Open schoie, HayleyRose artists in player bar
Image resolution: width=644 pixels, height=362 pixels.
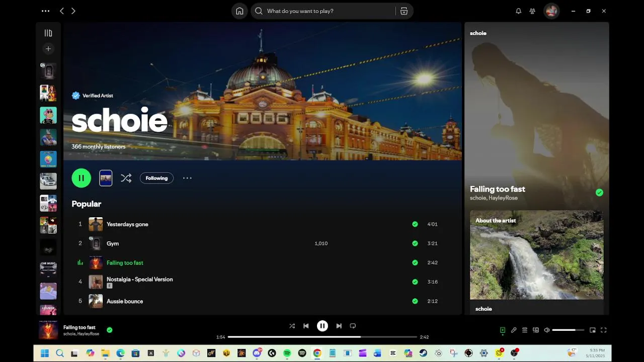[81, 334]
